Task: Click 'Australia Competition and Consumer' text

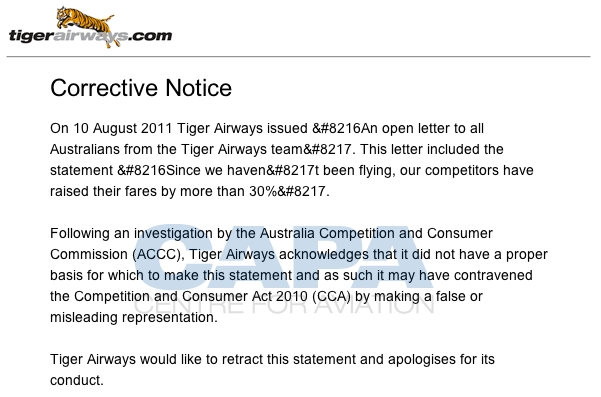Action: [x=376, y=233]
